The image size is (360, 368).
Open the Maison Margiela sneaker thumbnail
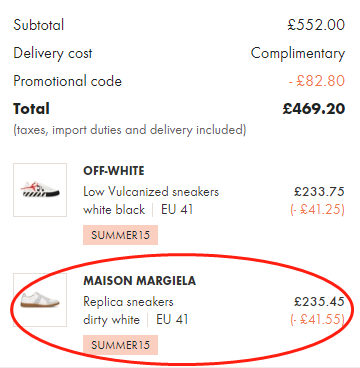[x=40, y=300]
